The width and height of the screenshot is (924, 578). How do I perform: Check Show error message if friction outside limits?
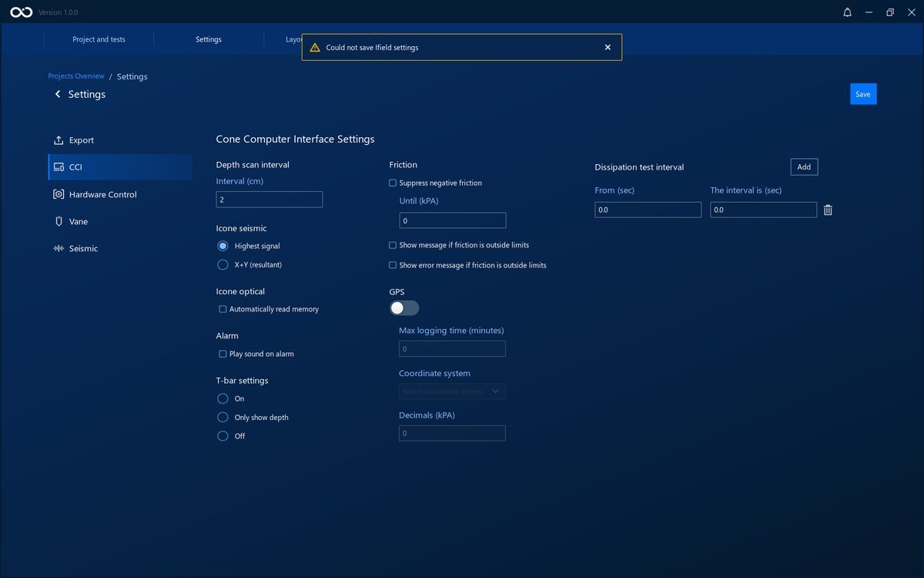pyautogui.click(x=393, y=265)
